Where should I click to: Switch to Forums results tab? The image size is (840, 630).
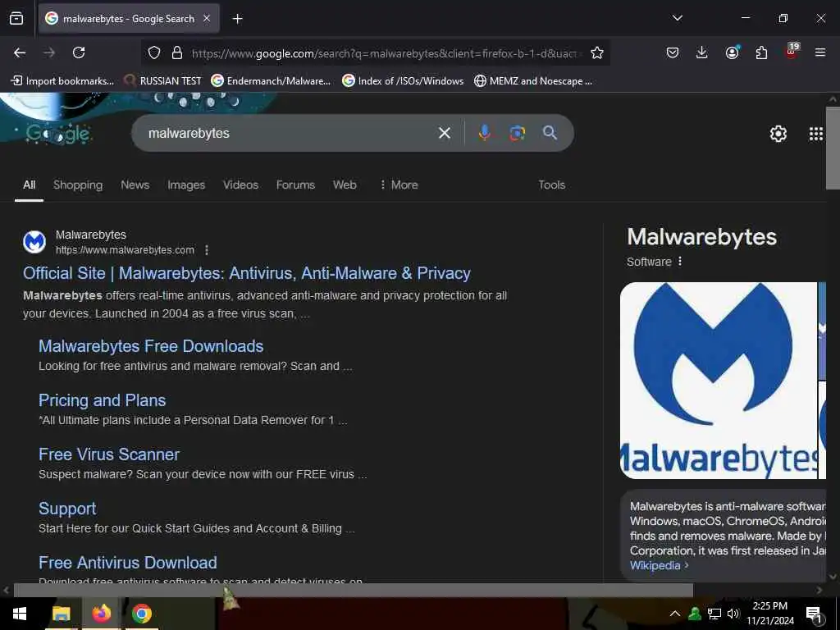click(295, 185)
